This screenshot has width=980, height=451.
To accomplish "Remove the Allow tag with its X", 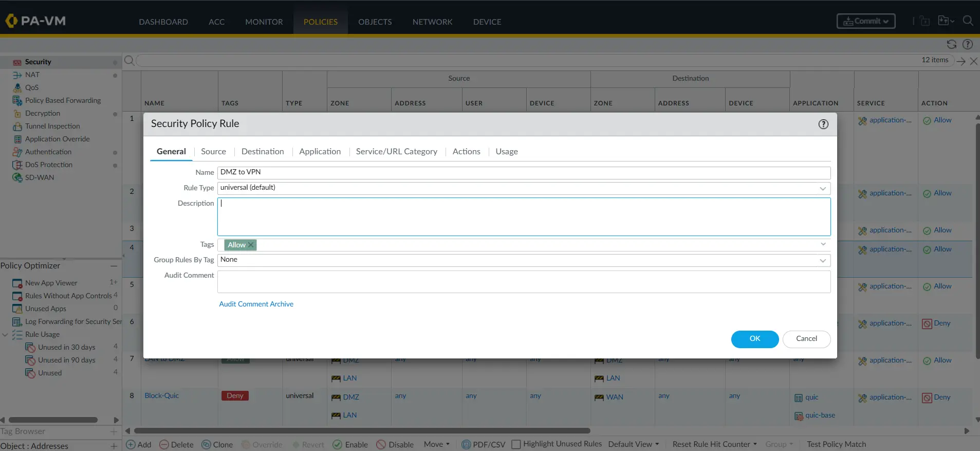I will [x=251, y=245].
